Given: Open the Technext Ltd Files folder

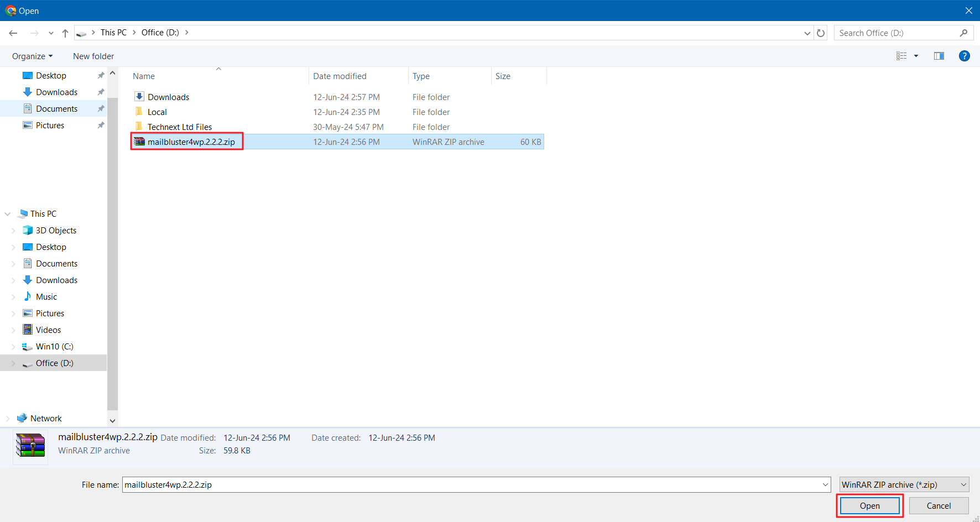Looking at the screenshot, I should click(179, 127).
